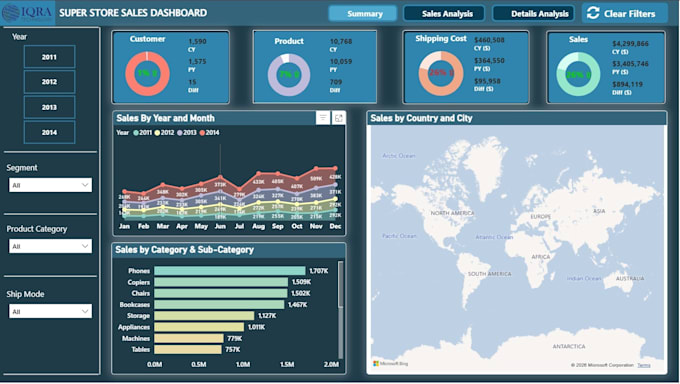This screenshot has width=680, height=384.
Task: Filter by year 2012
Action: (x=49, y=82)
